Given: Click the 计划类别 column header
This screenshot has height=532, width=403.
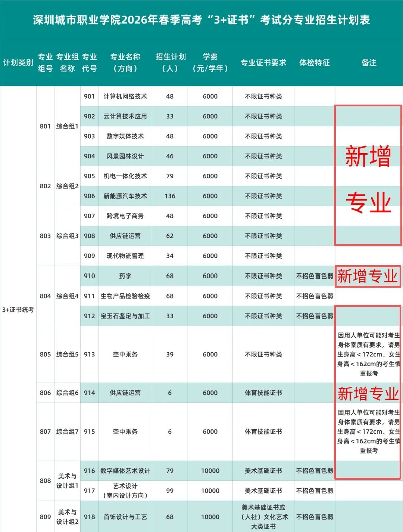Looking at the screenshot, I should (x=18, y=63).
